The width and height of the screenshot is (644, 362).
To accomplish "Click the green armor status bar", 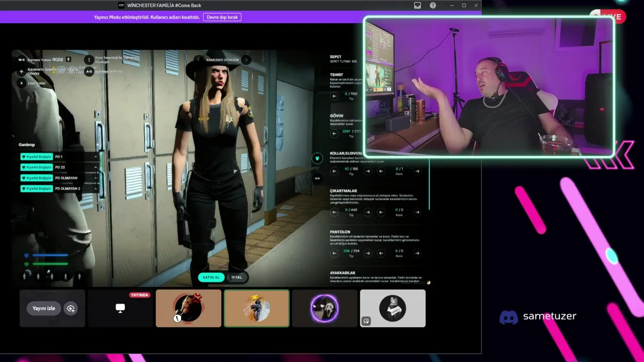I will click(x=50, y=263).
